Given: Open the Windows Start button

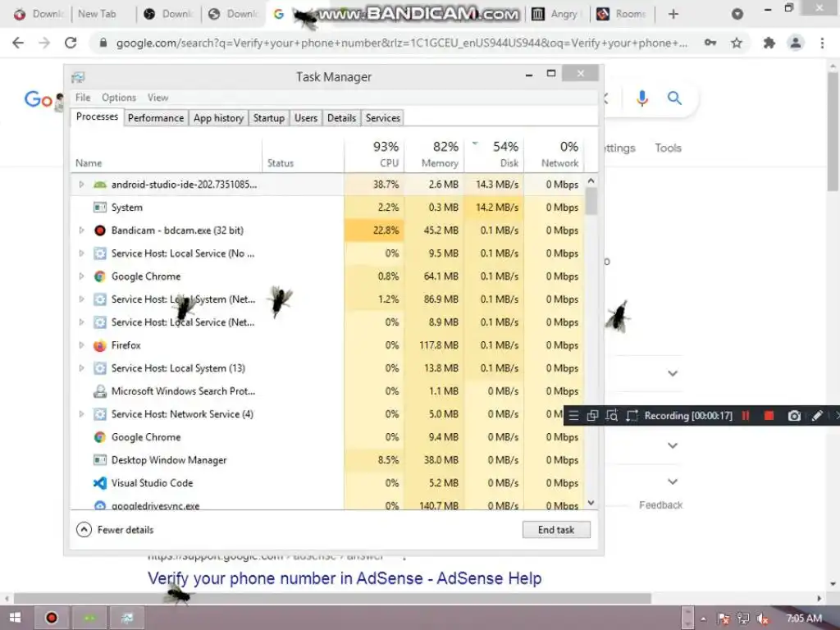Looking at the screenshot, I should pyautogui.click(x=15, y=618).
